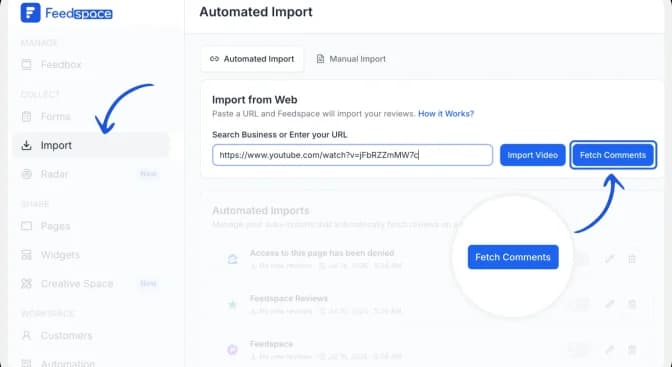672x367 pixels.
Task: Focus the YouTube URL input field
Action: coord(352,155)
